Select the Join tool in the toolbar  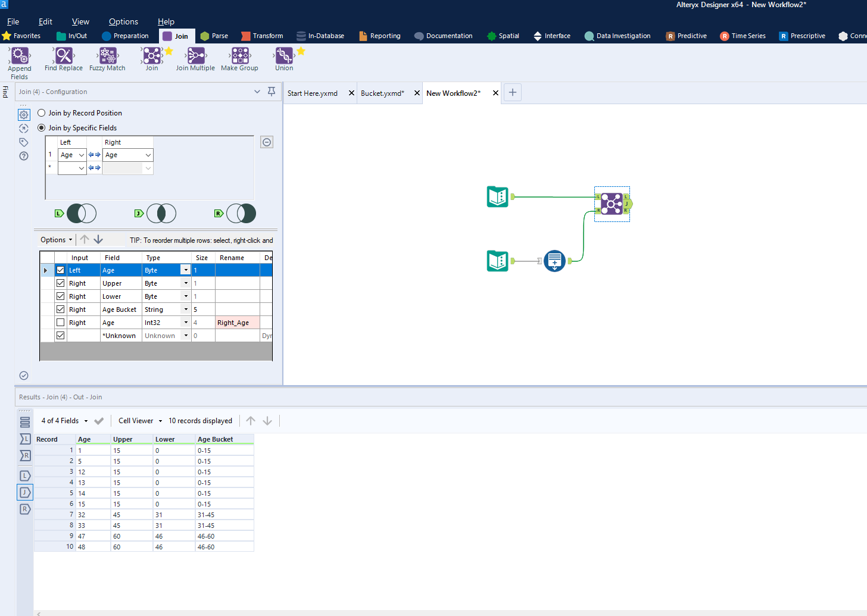pyautogui.click(x=151, y=59)
